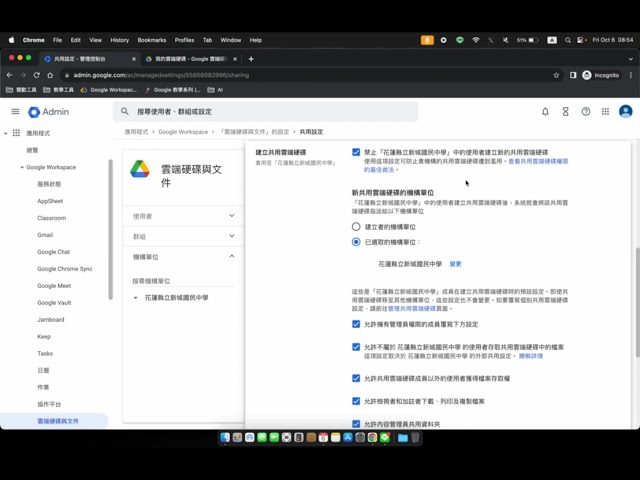This screenshot has height=480, width=640.
Task: Reload the page with the refresh icon
Action: click(37, 75)
